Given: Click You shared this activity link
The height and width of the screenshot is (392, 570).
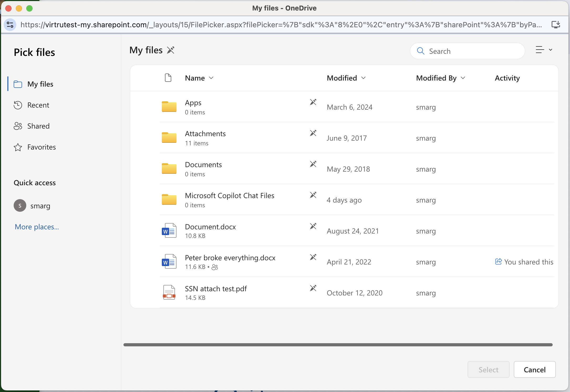Looking at the screenshot, I should pos(528,262).
